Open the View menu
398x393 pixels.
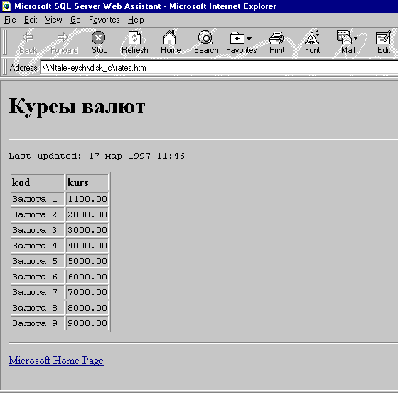tap(53, 20)
